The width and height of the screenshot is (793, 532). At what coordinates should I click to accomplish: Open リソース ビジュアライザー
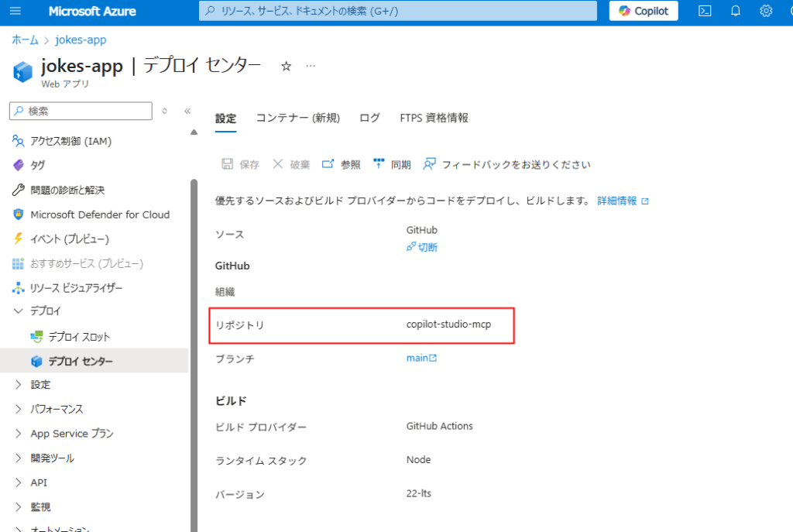pos(67,288)
